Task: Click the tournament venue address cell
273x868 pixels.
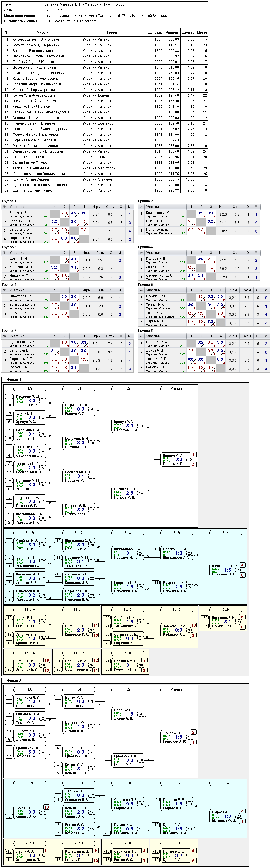Action: coord(126,15)
